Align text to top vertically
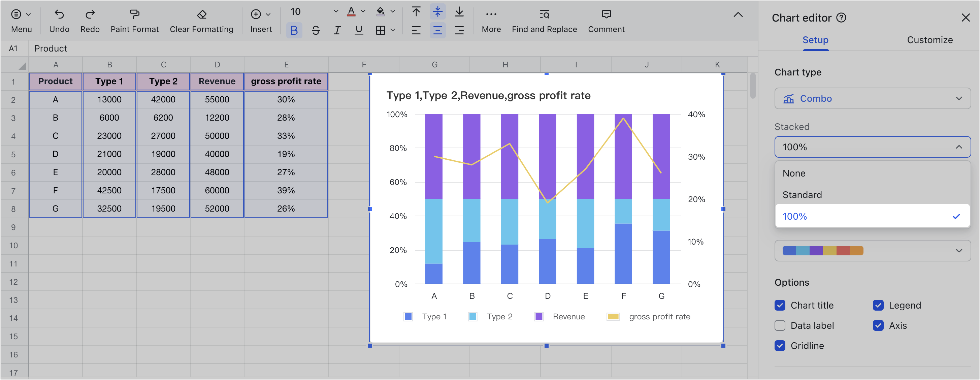980x380 pixels. (416, 12)
